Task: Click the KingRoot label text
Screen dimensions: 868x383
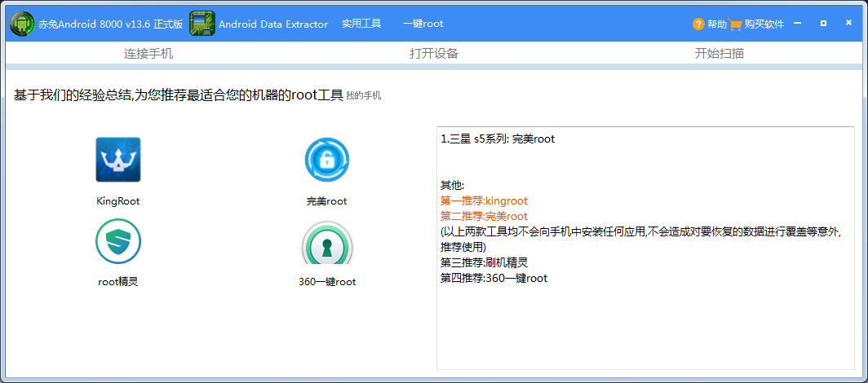Action: [x=118, y=201]
